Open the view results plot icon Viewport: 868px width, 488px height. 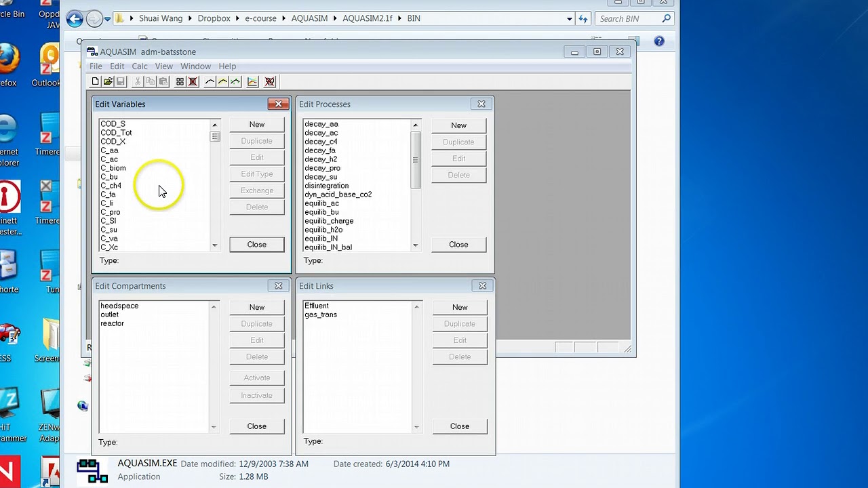click(x=252, y=81)
